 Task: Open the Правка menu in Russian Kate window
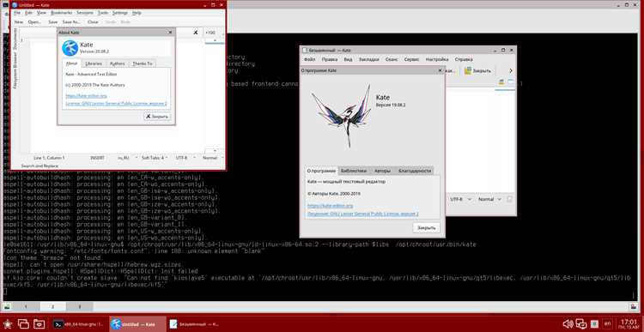[x=330, y=59]
